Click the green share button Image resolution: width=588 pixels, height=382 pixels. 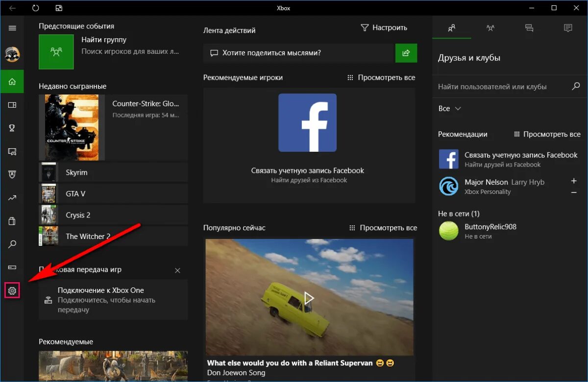[x=406, y=53]
